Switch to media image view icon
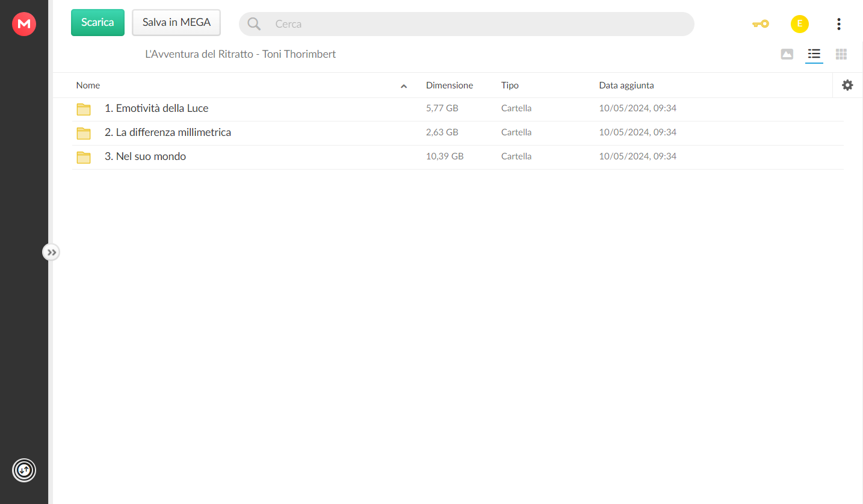Screen dimensions: 863x504 [787, 54]
